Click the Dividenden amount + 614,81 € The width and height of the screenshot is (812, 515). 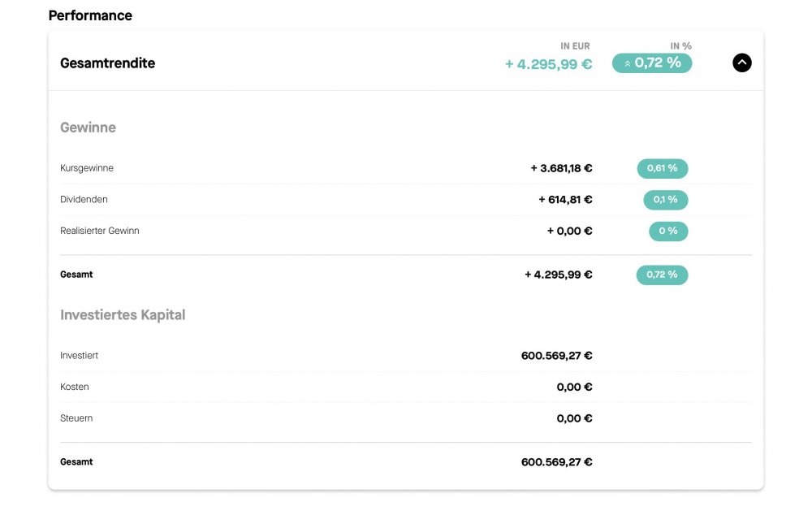(x=565, y=200)
